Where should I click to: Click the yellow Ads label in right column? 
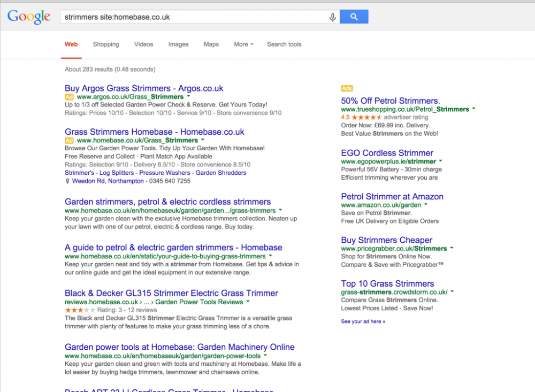click(347, 88)
